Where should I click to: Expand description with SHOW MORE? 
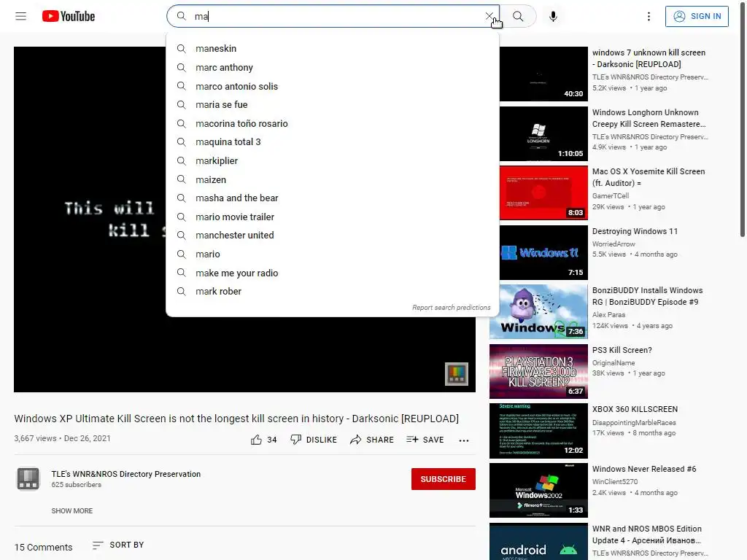[72, 511]
